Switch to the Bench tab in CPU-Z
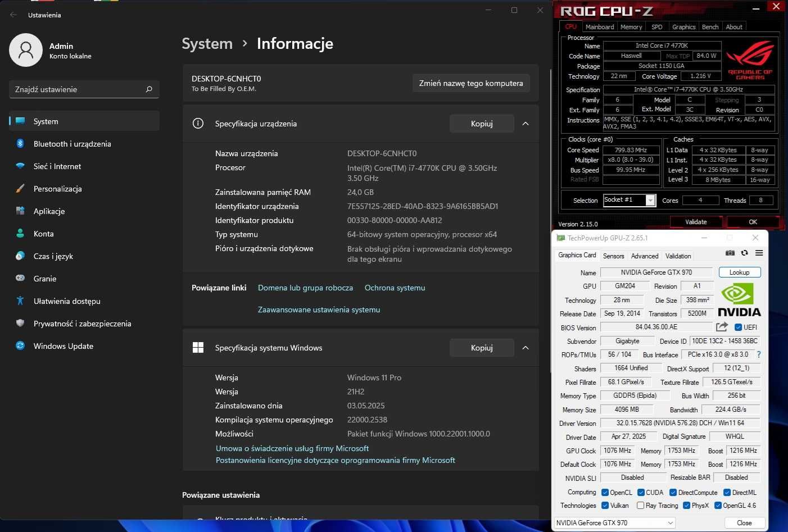The width and height of the screenshot is (788, 532). point(710,27)
